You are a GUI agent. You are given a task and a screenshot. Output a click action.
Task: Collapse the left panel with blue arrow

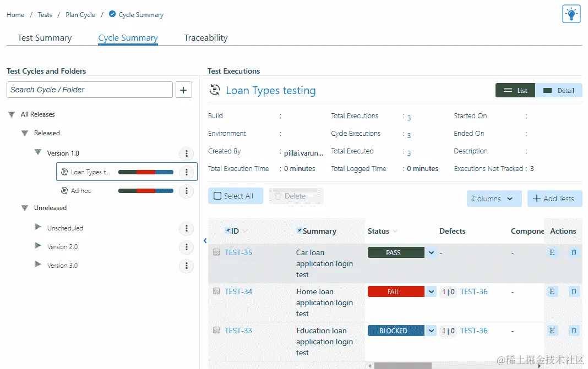tap(205, 240)
